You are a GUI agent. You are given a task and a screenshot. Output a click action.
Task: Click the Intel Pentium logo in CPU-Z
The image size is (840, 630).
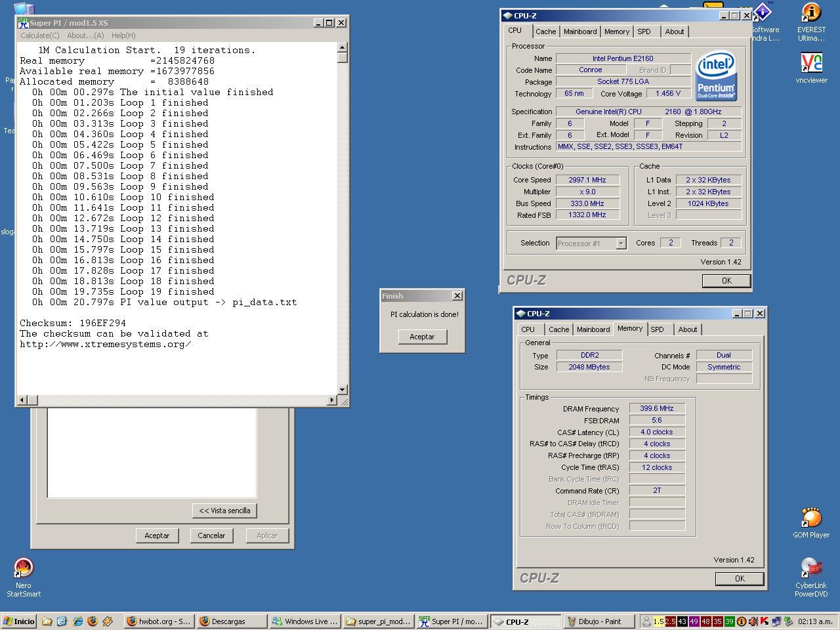pos(716,77)
